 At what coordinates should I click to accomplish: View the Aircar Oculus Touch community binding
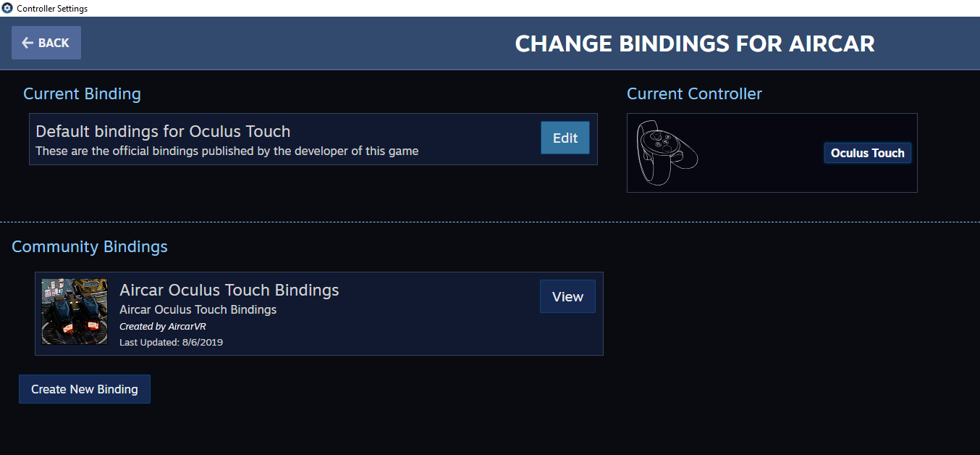(x=567, y=296)
